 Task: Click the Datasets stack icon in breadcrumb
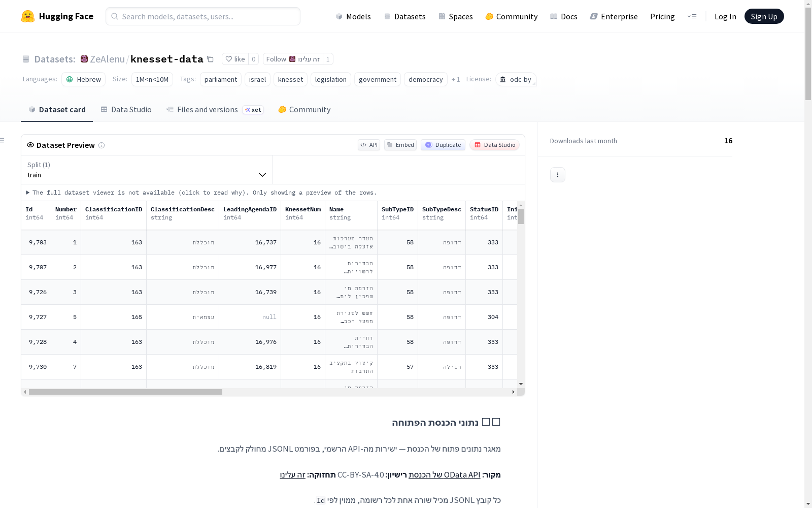26,59
